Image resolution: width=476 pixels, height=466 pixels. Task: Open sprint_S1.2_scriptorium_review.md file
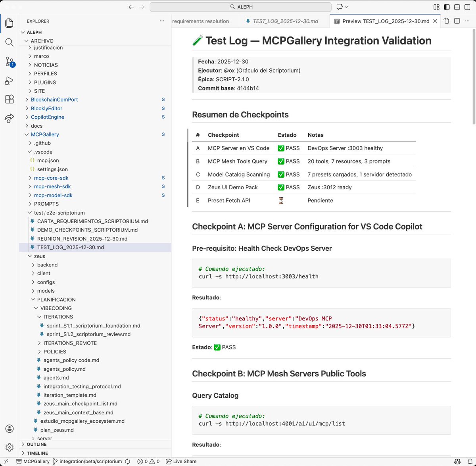pyautogui.click(x=95, y=334)
